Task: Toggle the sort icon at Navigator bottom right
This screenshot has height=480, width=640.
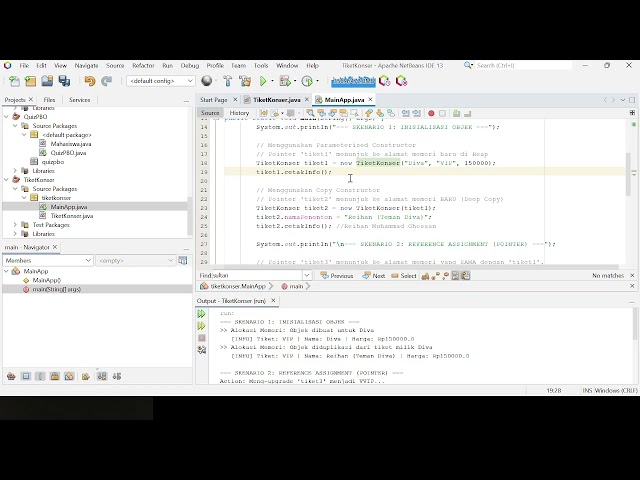Action: (x=117, y=376)
